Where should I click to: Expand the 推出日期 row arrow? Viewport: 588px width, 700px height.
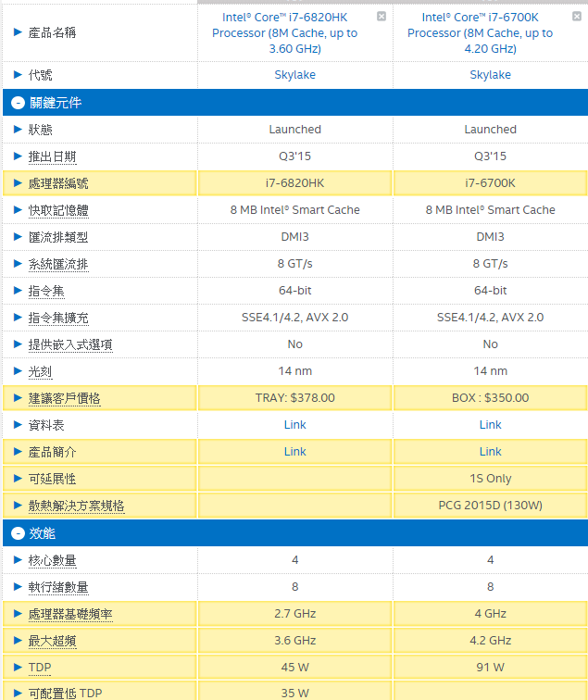tap(18, 156)
